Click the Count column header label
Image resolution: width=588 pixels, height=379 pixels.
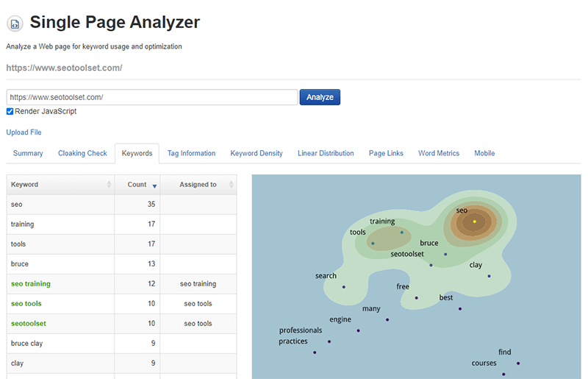(x=137, y=185)
